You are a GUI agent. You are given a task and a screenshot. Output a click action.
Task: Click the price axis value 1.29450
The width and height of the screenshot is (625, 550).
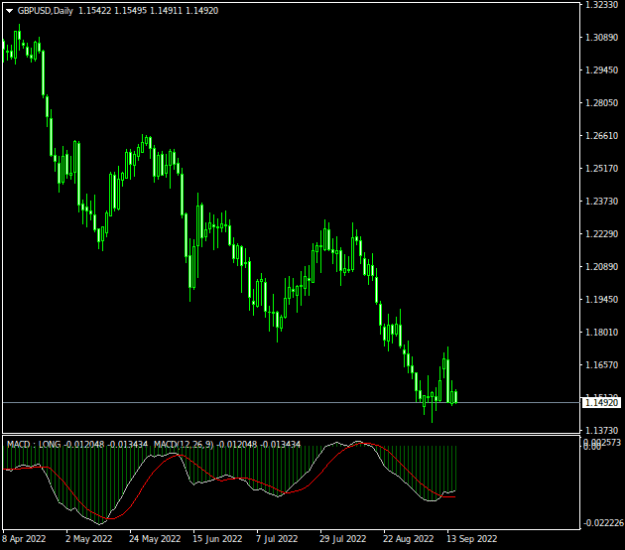pyautogui.click(x=601, y=70)
